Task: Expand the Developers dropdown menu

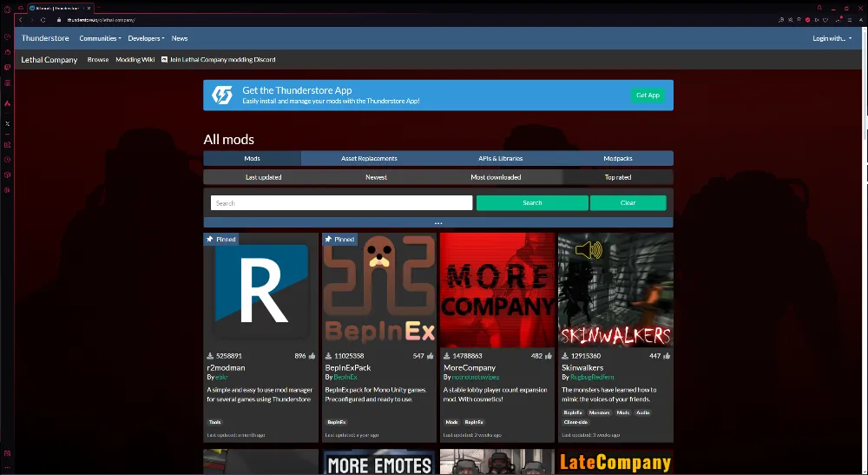Action: [x=146, y=38]
